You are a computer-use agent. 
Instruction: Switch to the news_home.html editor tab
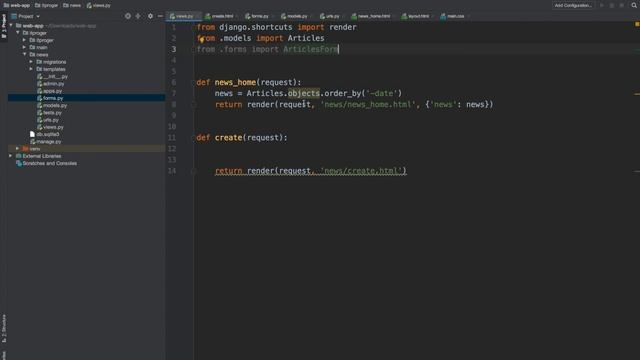tap(373, 16)
